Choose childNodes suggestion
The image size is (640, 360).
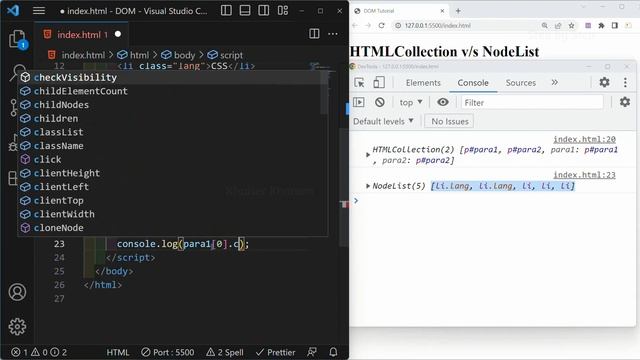pos(172,105)
